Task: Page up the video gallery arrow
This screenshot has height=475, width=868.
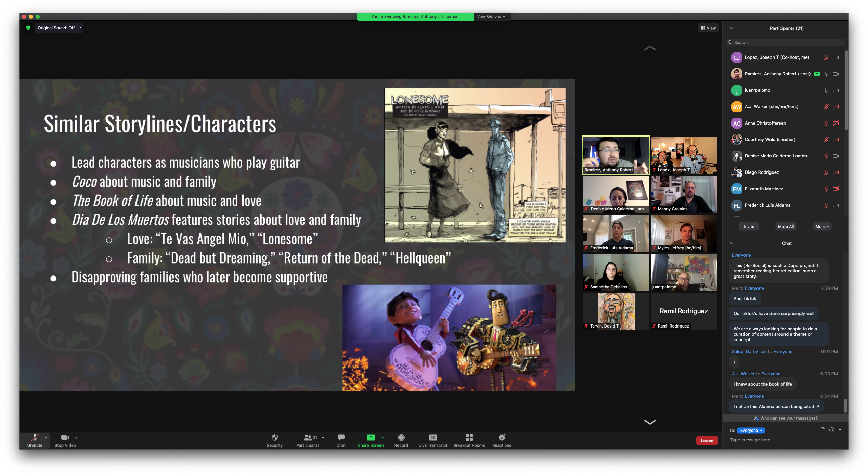Action: click(x=650, y=48)
